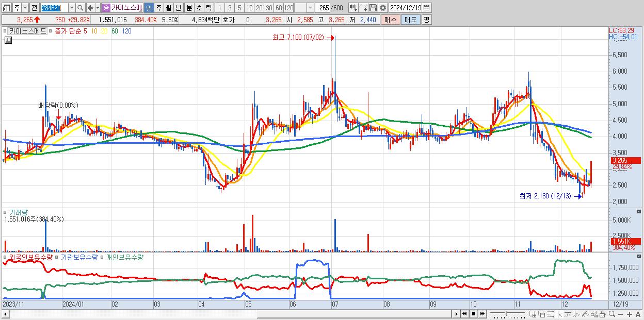
Task: Click the date field 2024/12/19
Action: [x=406, y=8]
